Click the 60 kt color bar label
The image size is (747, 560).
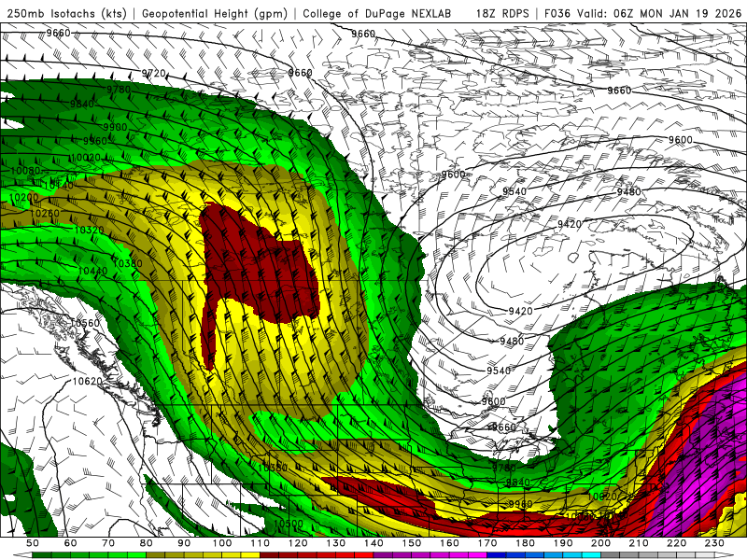click(x=71, y=543)
